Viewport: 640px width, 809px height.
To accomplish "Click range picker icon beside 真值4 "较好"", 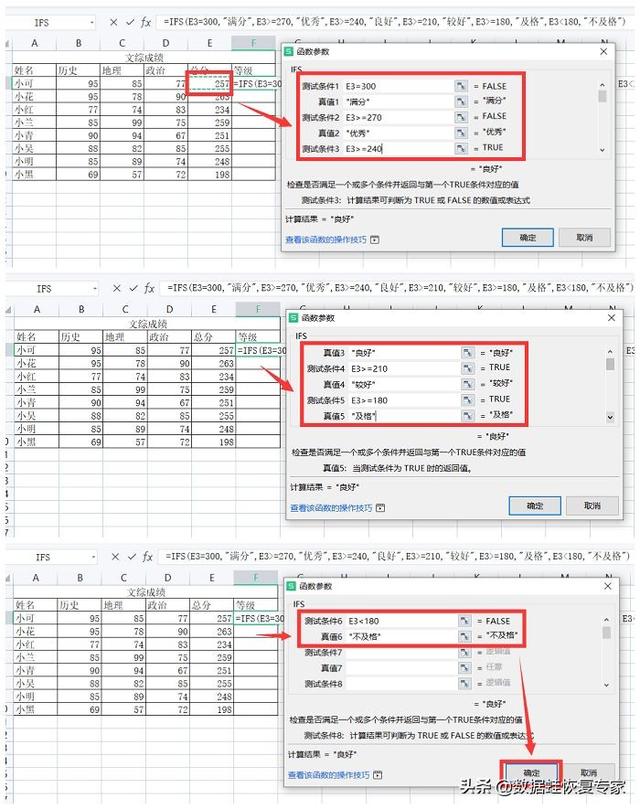I will (x=467, y=384).
